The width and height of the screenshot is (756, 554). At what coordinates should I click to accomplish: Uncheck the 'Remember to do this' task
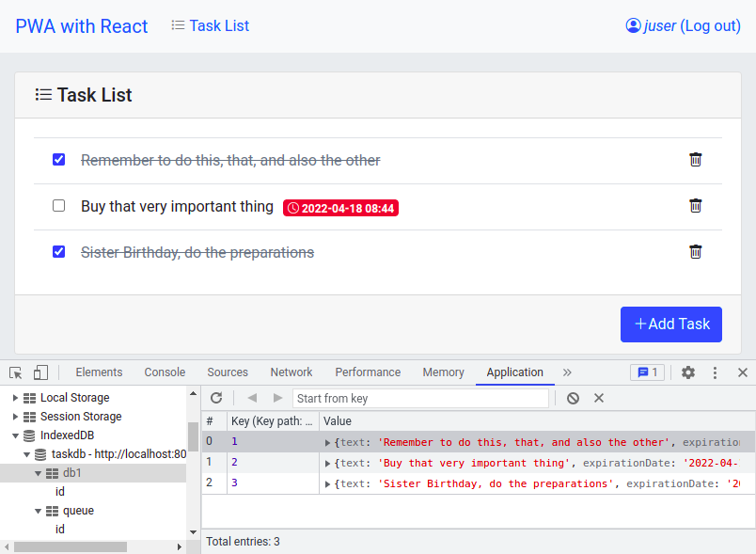58,159
